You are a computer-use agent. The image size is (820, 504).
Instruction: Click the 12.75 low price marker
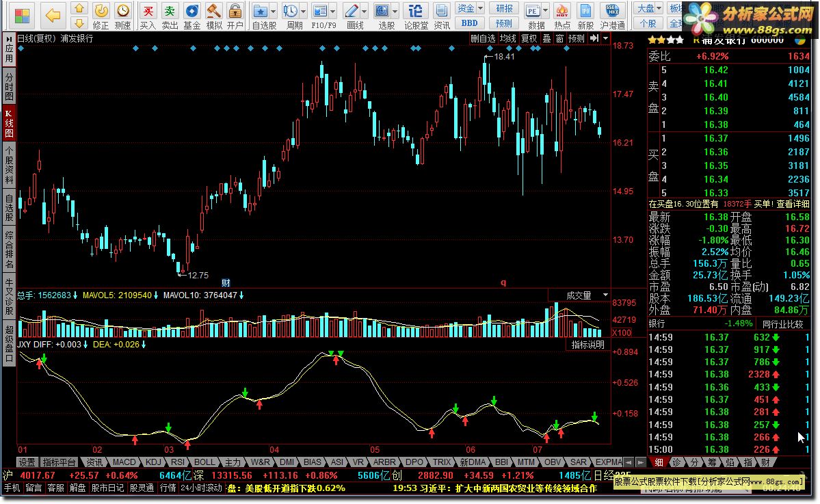[198, 275]
